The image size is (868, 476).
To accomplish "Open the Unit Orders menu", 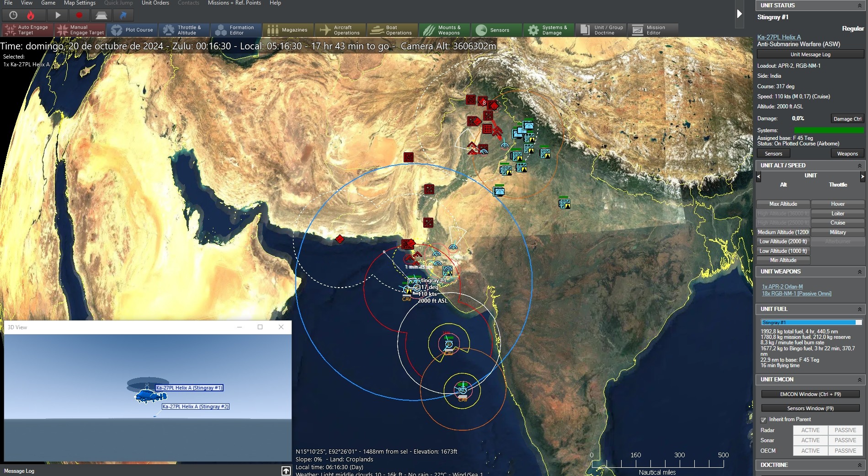I will (154, 3).
